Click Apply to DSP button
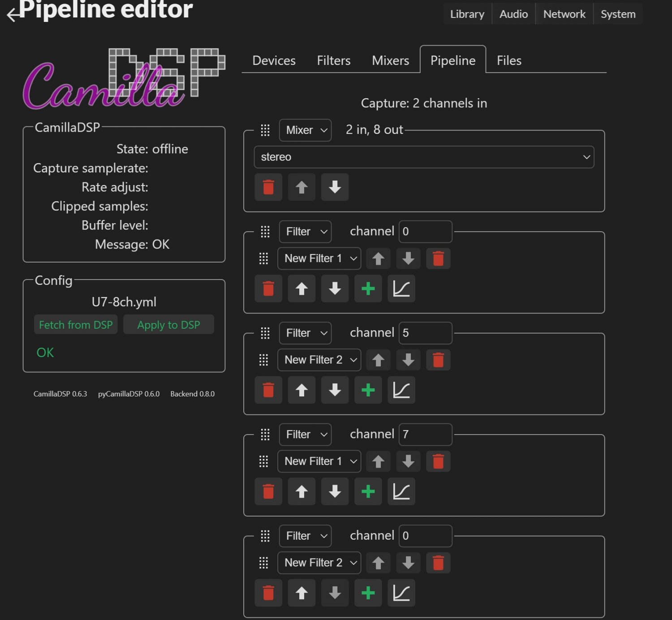 tap(168, 325)
